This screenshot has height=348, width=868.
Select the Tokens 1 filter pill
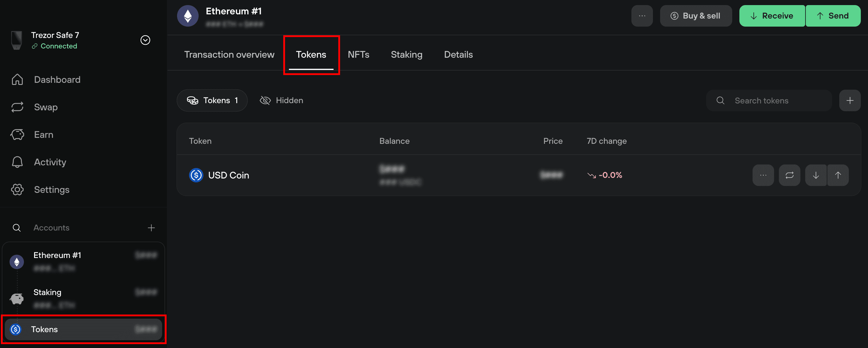212,100
